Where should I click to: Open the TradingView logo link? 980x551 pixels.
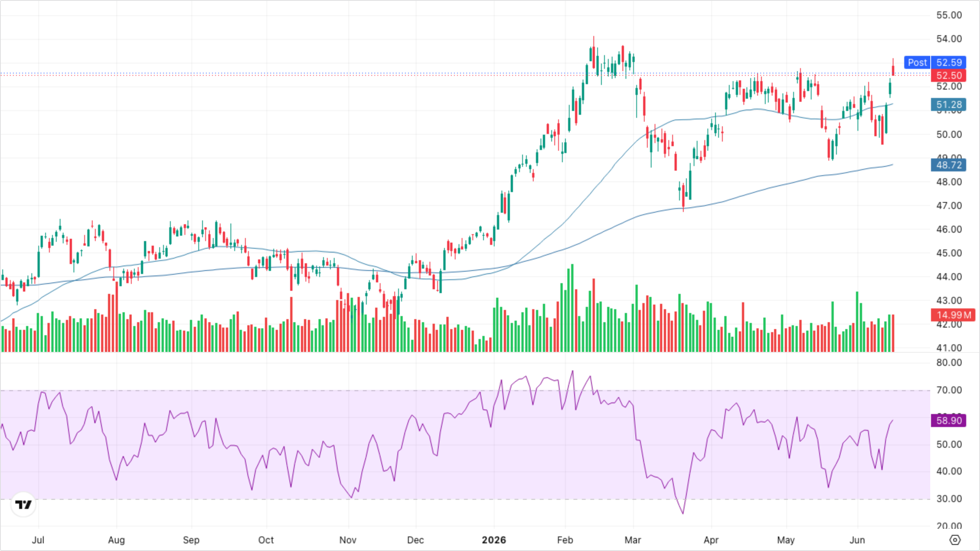23,504
